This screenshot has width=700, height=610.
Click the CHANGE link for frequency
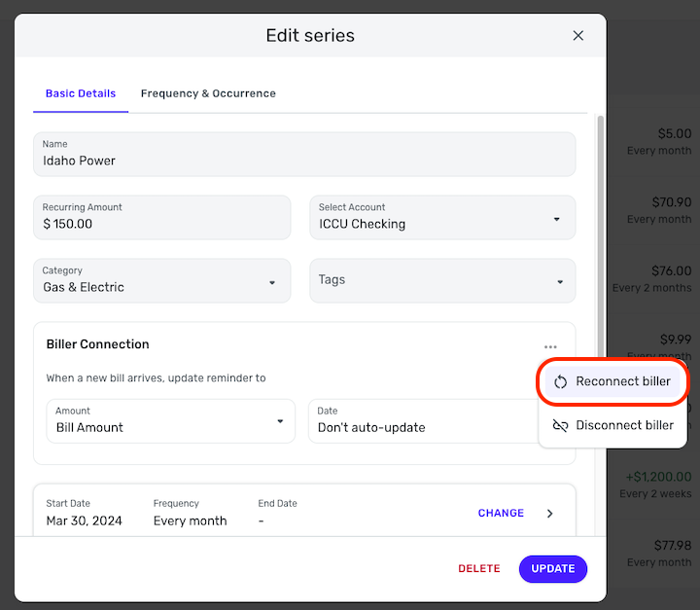pos(501,513)
